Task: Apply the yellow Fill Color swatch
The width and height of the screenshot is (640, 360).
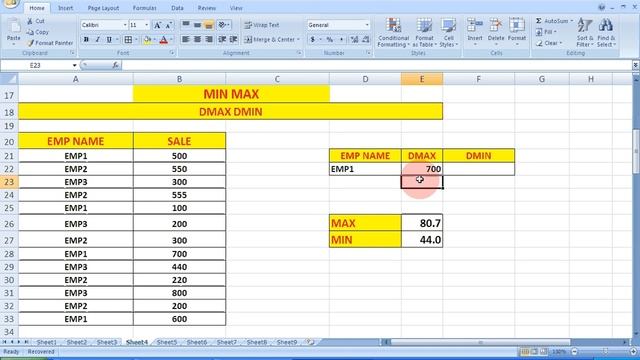Action: tap(147, 40)
